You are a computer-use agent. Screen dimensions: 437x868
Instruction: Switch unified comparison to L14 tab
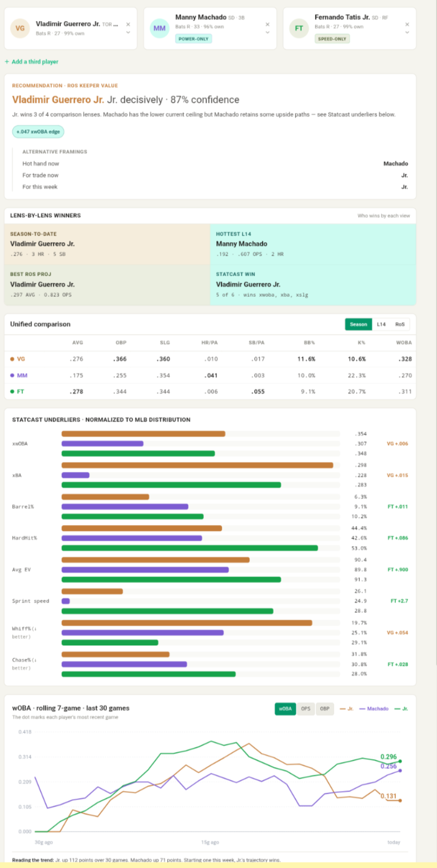tap(381, 324)
